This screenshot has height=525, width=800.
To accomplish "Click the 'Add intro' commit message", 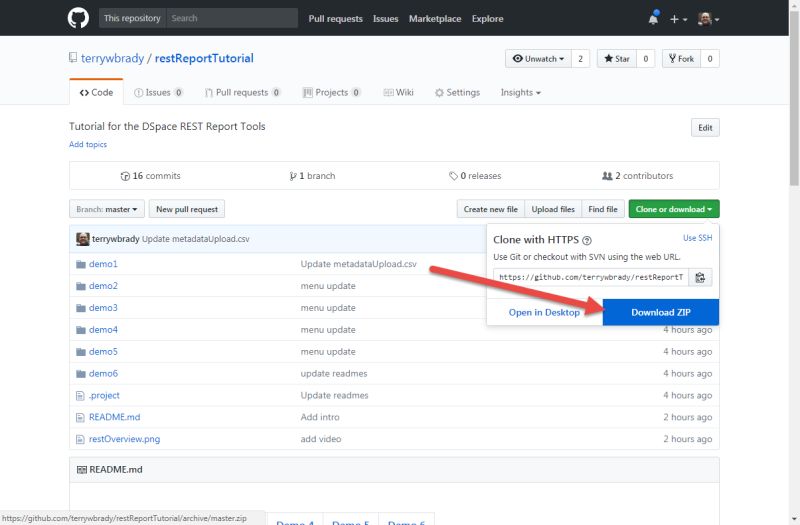I will click(320, 417).
